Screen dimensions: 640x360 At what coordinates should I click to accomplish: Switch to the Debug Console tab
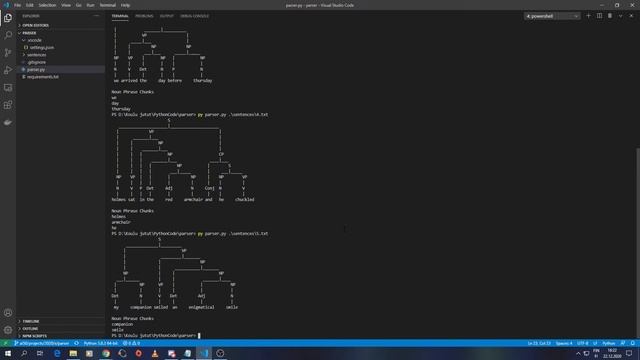[x=195, y=16]
